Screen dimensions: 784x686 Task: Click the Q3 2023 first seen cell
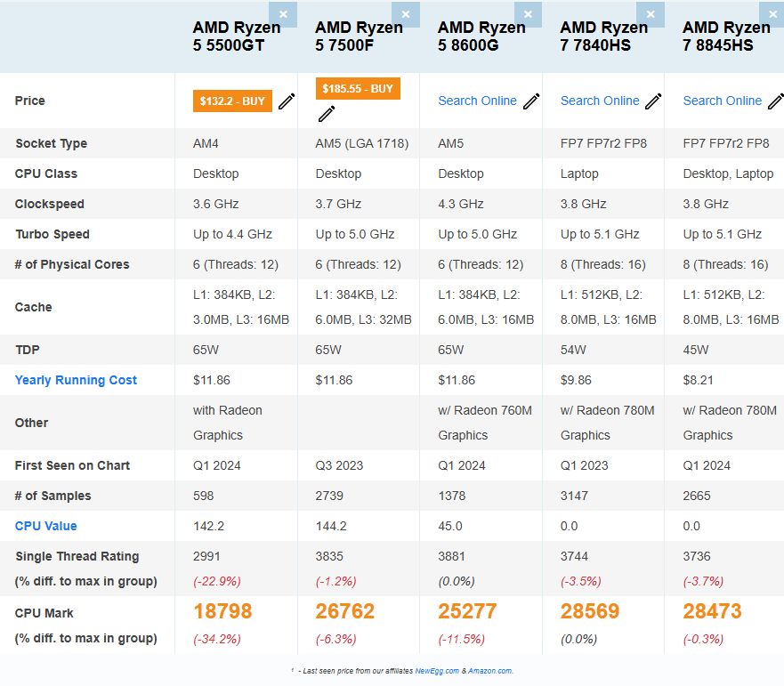tap(339, 465)
